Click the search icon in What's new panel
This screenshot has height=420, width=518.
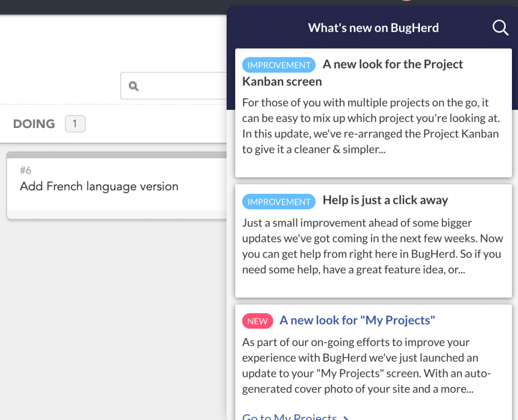tap(500, 28)
